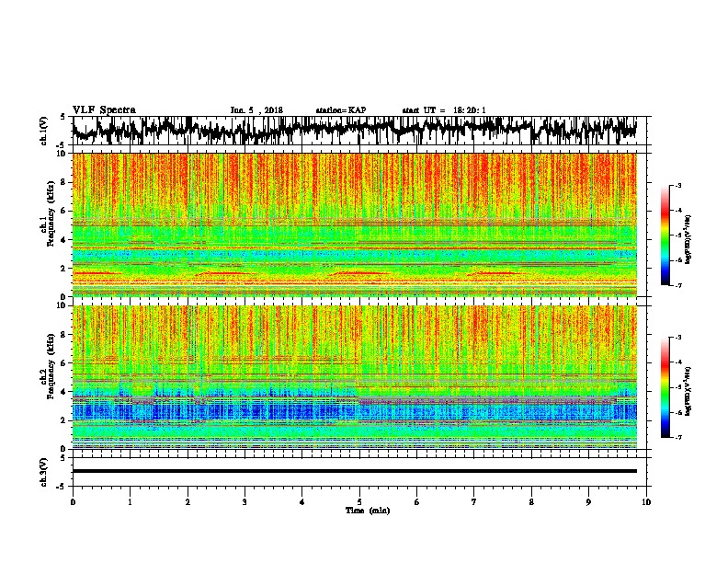Click the time axis tick label "10"
Image resolution: width=728 pixels, height=563 pixels.
(x=646, y=502)
